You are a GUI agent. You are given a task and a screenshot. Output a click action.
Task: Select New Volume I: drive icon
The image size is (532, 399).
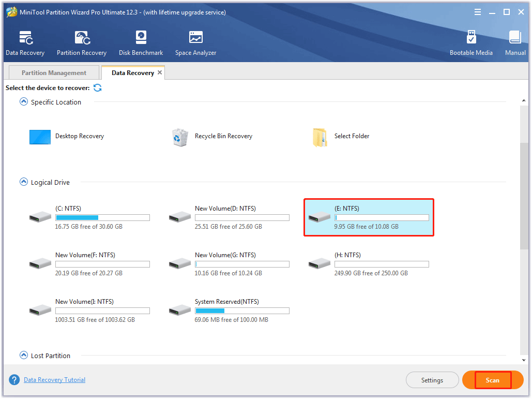[40, 310]
